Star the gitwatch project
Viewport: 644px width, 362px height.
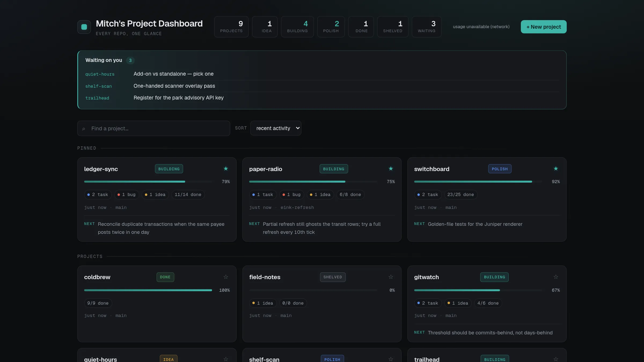point(556,277)
